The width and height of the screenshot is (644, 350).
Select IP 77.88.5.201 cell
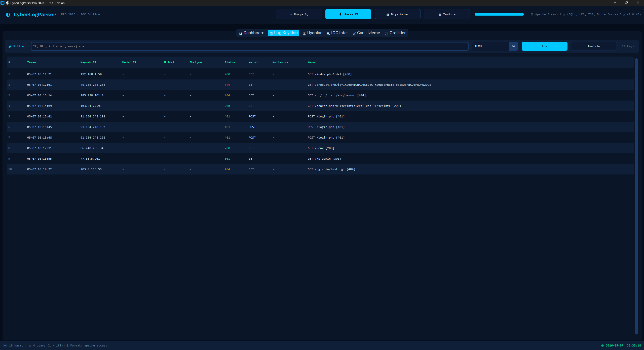coord(90,159)
